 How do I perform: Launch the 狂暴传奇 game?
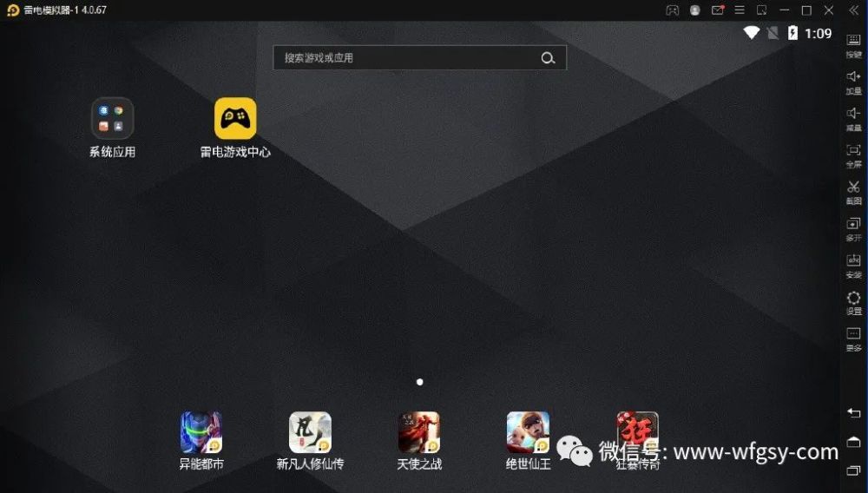pyautogui.click(x=638, y=440)
